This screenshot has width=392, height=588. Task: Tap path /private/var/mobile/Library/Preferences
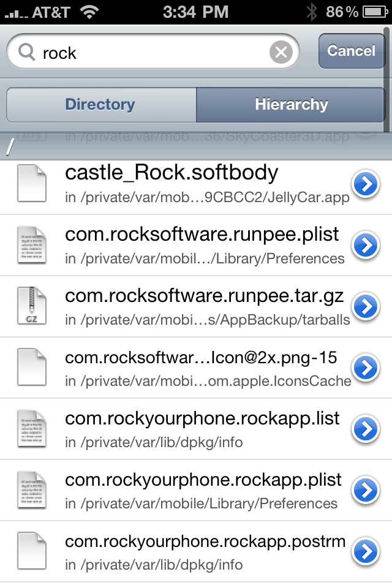point(202,503)
